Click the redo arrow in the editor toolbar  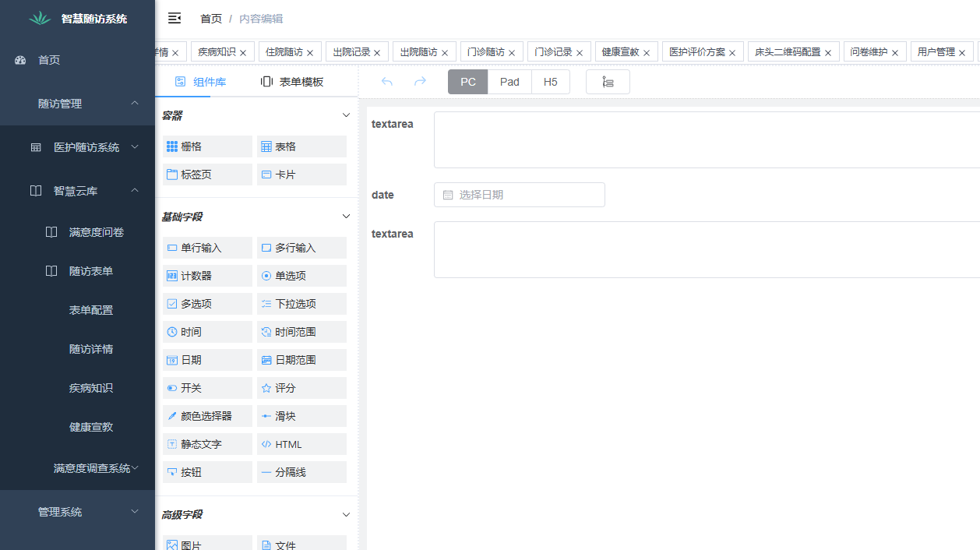click(420, 81)
